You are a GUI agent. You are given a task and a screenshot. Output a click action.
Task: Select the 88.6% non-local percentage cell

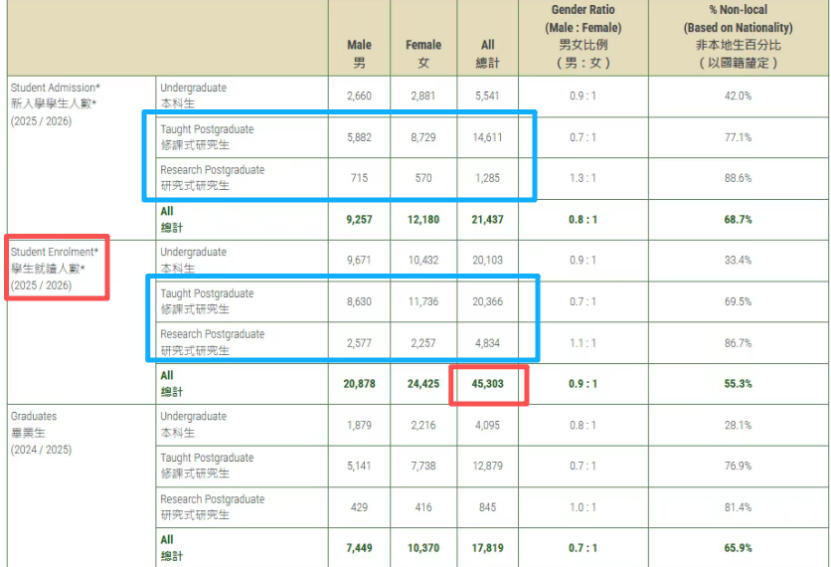(738, 178)
